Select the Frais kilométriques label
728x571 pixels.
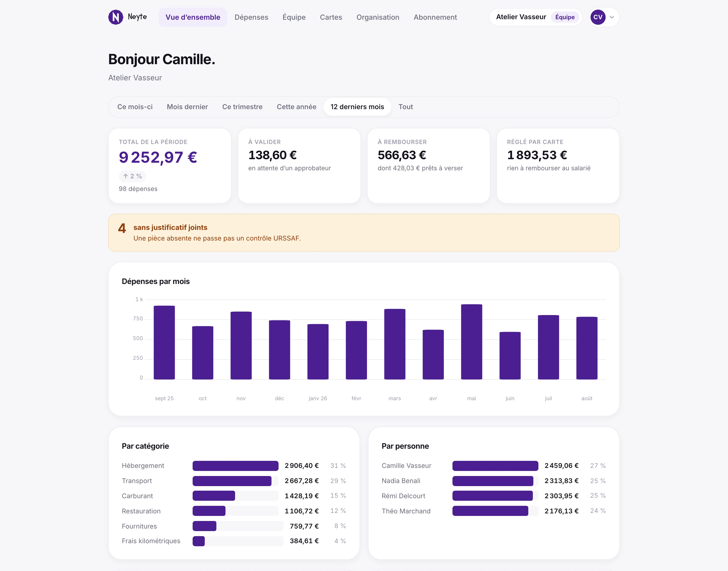click(x=151, y=541)
